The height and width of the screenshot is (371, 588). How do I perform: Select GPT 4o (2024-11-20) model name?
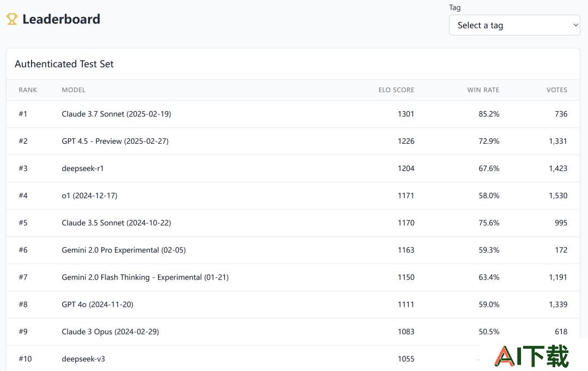click(x=97, y=305)
